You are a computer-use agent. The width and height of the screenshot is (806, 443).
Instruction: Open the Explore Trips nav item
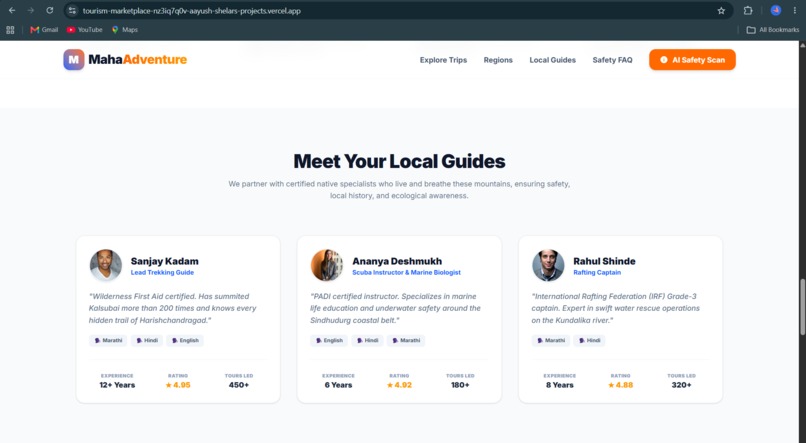click(443, 60)
